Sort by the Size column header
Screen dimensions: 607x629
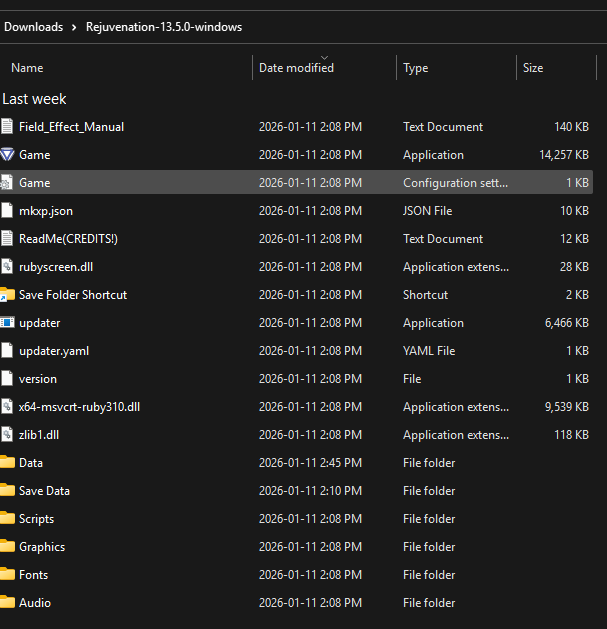tap(533, 68)
